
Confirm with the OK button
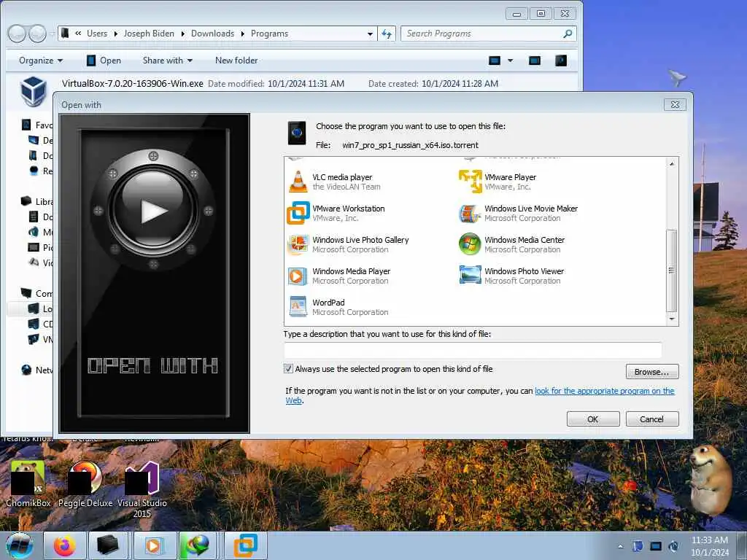coord(593,419)
